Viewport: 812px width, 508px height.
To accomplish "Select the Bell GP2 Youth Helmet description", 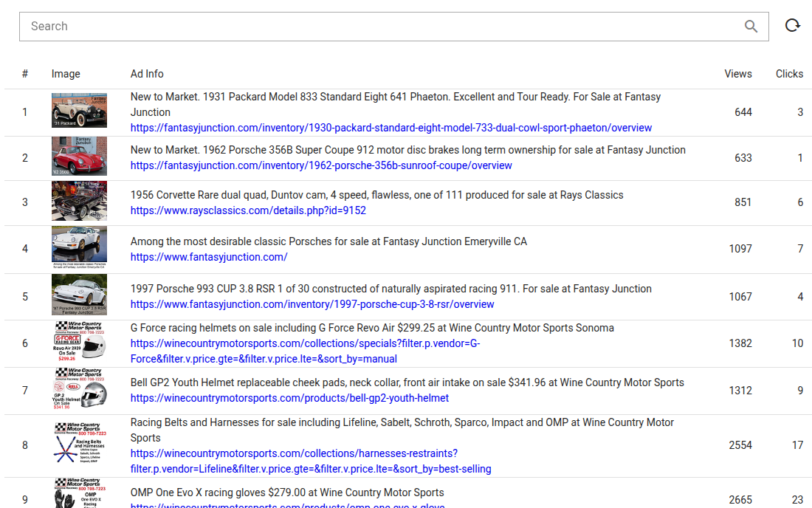I will (x=407, y=382).
